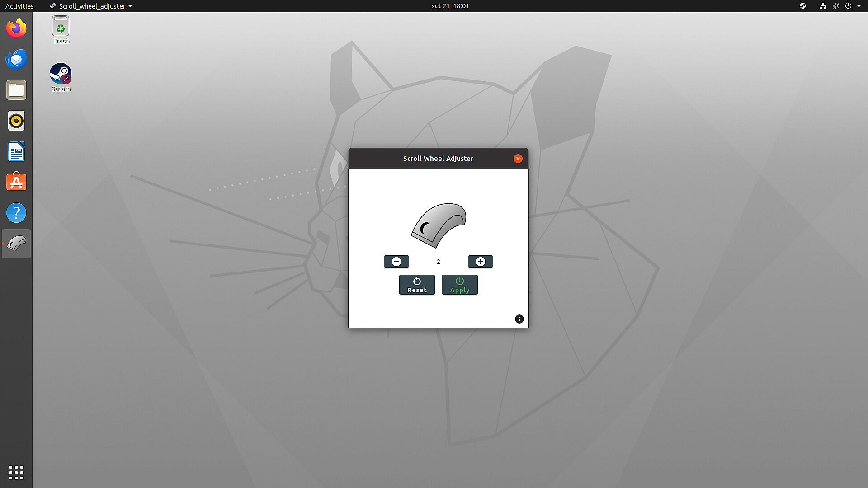
Task: Open the system menu arrow at top right
Action: tap(859, 6)
